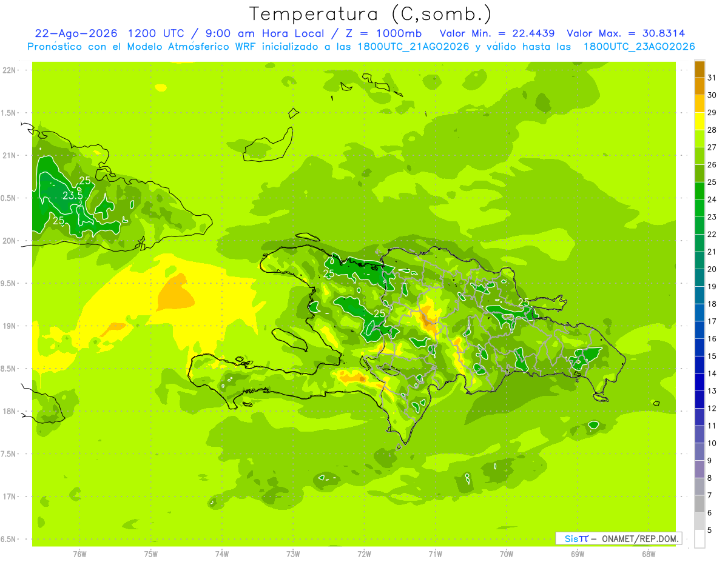Click the "22N" latitude label
Screen dimensions: 728x562
click(10, 70)
